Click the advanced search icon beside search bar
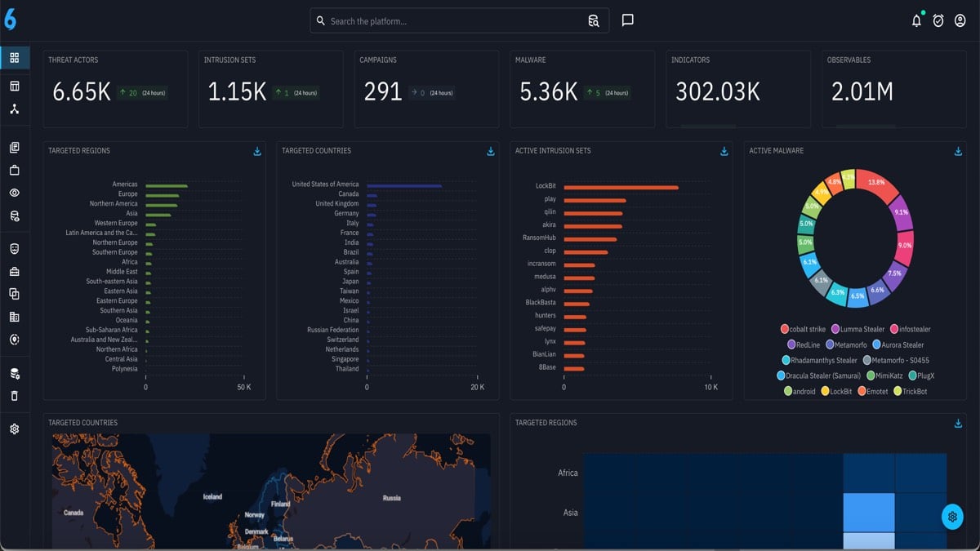The width and height of the screenshot is (980, 551). coord(594,20)
